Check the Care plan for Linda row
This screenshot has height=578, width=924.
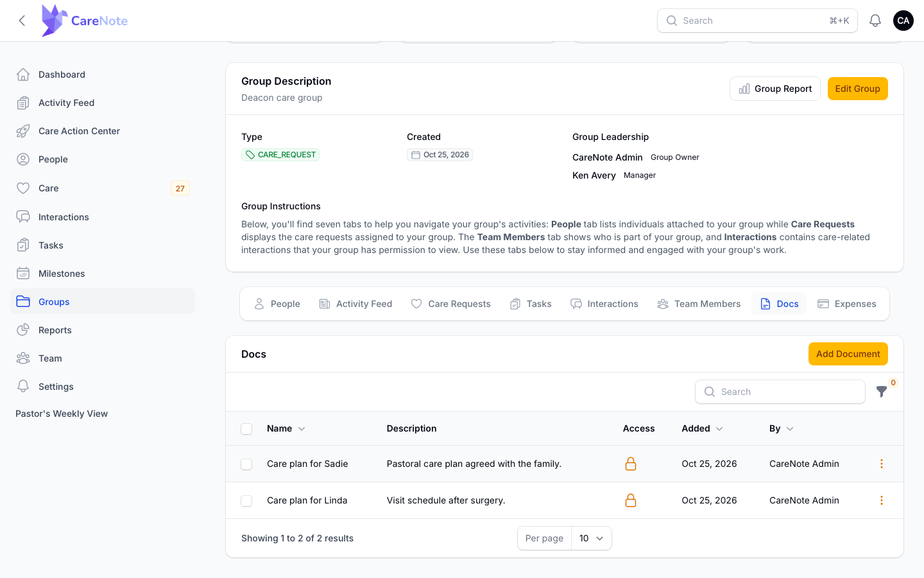pyautogui.click(x=246, y=501)
